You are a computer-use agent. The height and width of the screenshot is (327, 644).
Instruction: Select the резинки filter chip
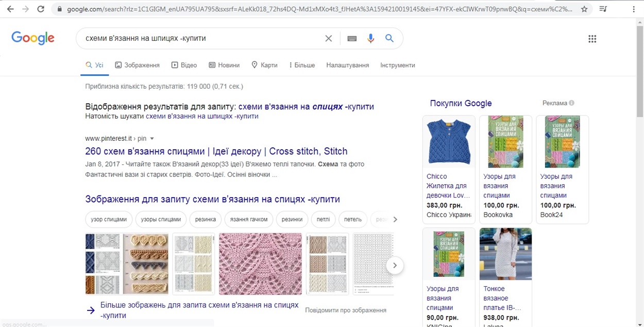click(x=292, y=219)
